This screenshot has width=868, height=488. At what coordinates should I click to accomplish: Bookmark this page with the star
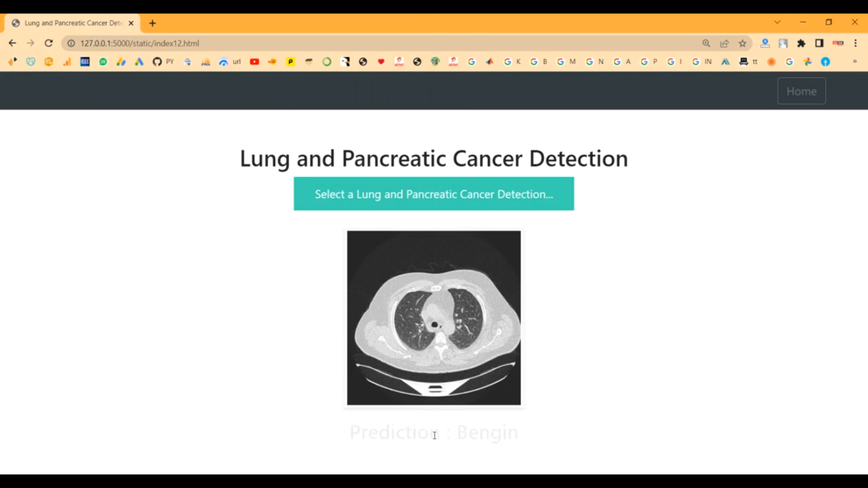742,43
